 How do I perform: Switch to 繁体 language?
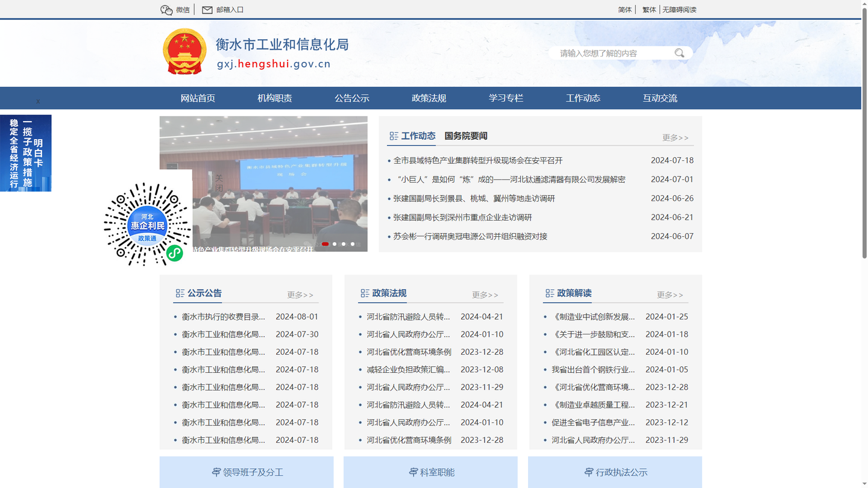pyautogui.click(x=649, y=10)
